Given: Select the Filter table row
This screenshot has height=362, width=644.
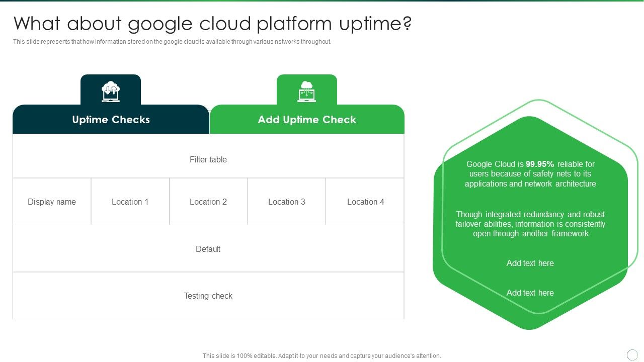Looking at the screenshot, I should [x=208, y=159].
